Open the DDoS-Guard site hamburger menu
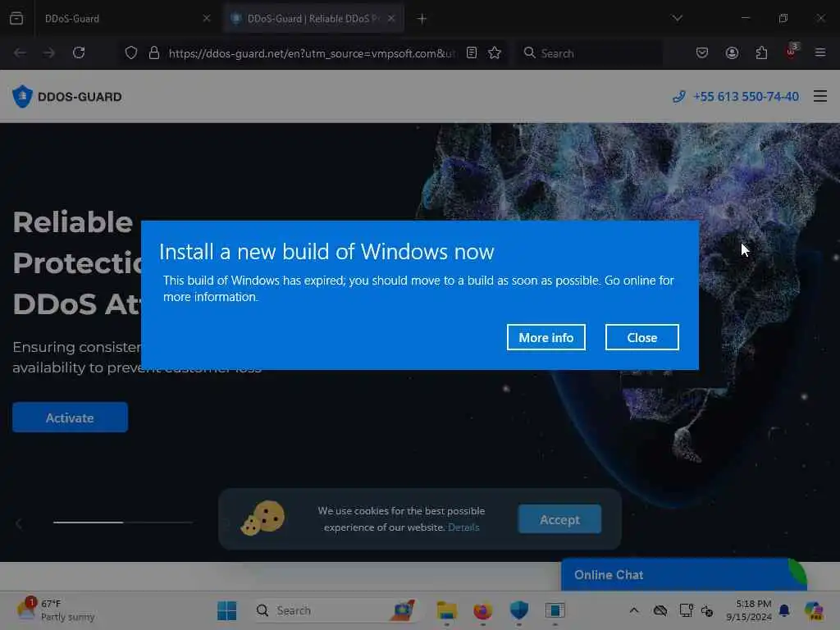The height and width of the screenshot is (630, 840). (x=820, y=97)
